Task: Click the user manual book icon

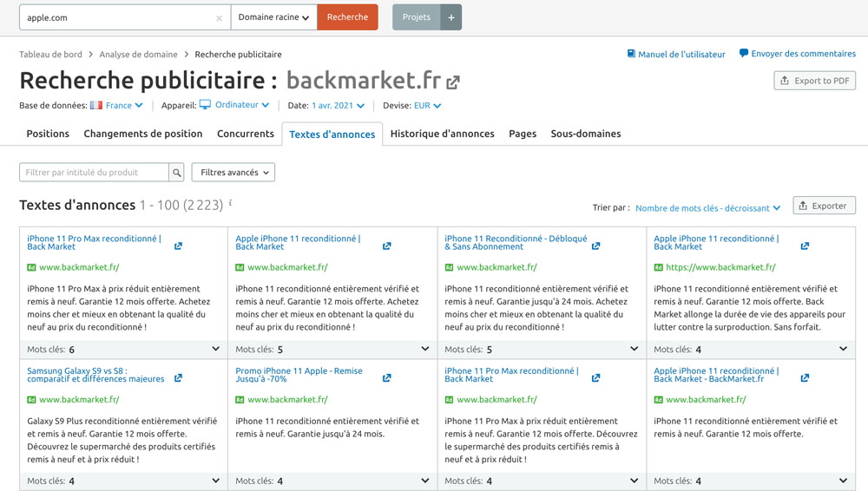Action: (631, 54)
